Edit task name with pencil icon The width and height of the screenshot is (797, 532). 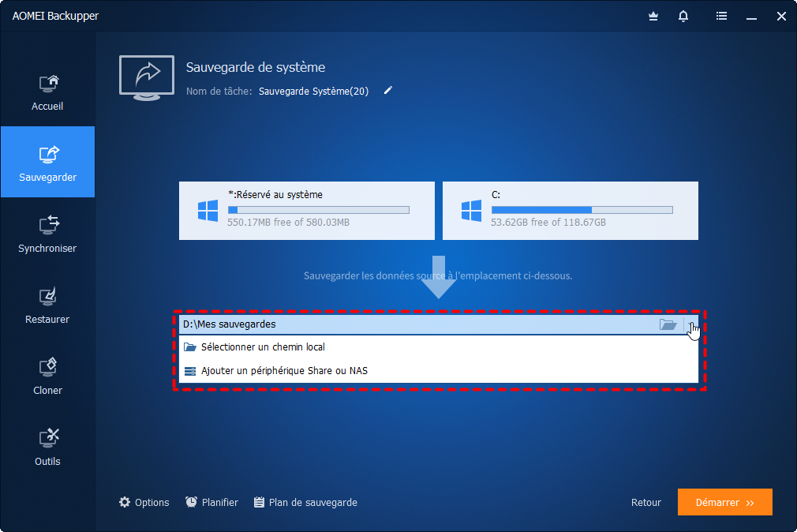[x=387, y=91]
